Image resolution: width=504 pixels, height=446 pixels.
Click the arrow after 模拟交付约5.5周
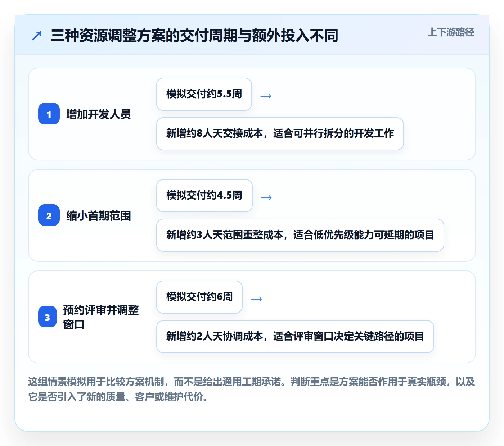click(x=266, y=96)
